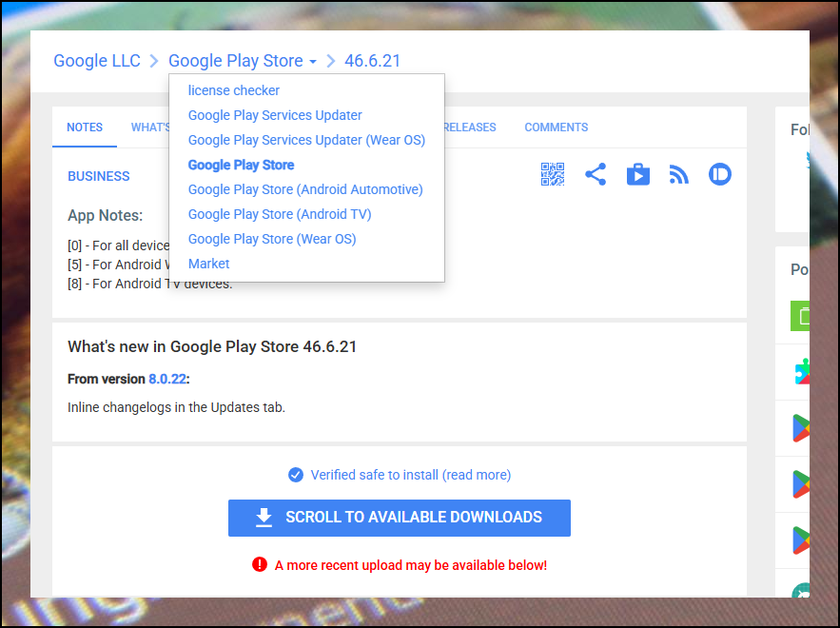Click the What's new in Google Play Store heading

click(x=212, y=346)
